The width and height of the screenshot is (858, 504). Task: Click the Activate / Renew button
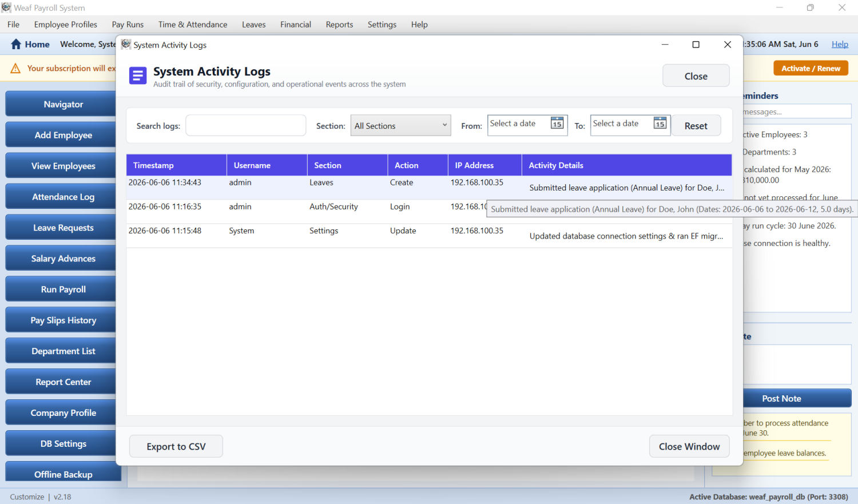[x=811, y=68]
